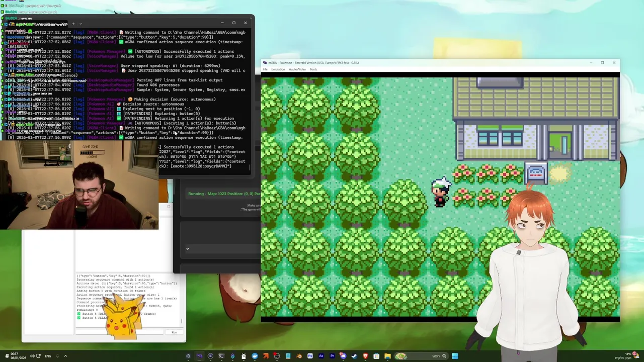Open the white bag icon on taskbar
The image size is (644, 362).
click(x=244, y=356)
